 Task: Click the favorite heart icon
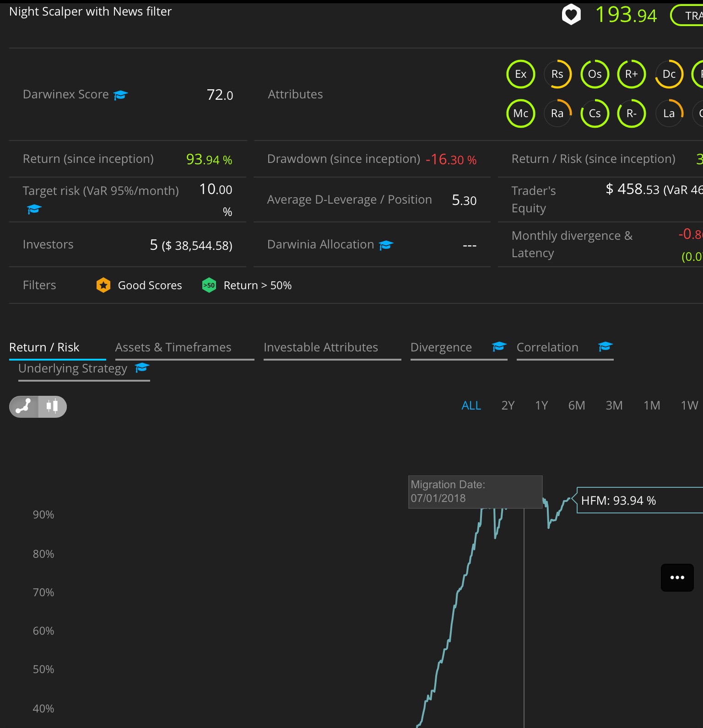coord(571,15)
